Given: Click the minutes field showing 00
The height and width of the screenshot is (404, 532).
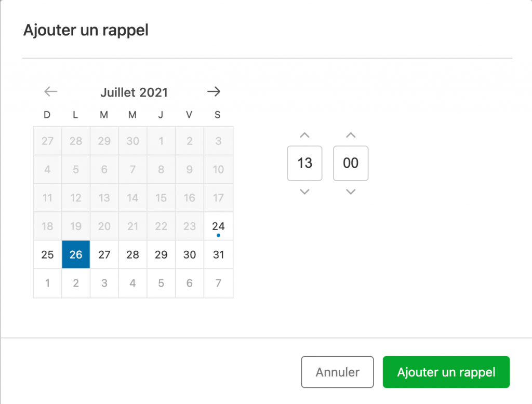Looking at the screenshot, I should coord(351,163).
